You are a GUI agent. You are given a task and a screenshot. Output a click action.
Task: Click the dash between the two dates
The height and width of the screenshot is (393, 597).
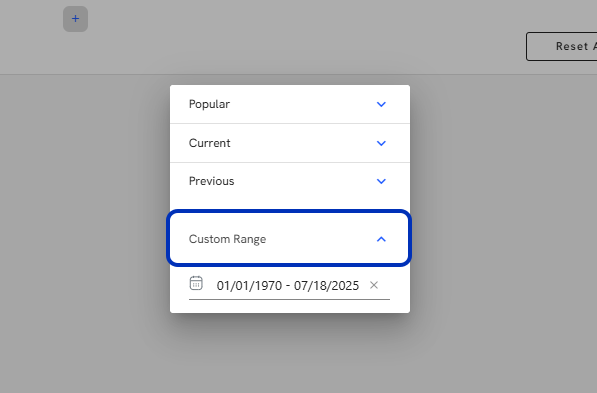tap(288, 286)
